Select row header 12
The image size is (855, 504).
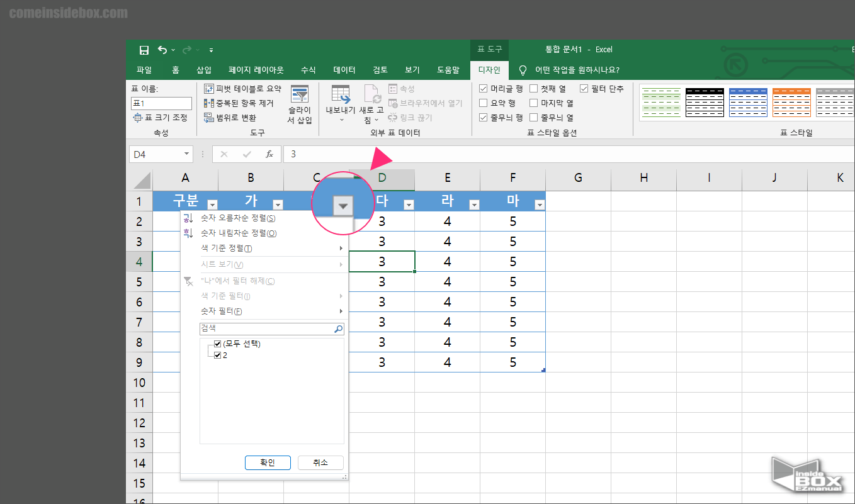(139, 423)
